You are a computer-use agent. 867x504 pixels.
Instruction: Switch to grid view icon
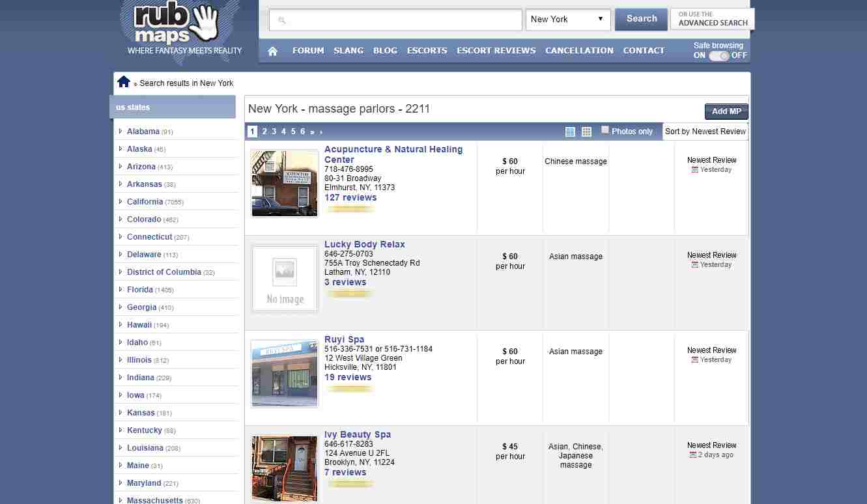pyautogui.click(x=586, y=132)
